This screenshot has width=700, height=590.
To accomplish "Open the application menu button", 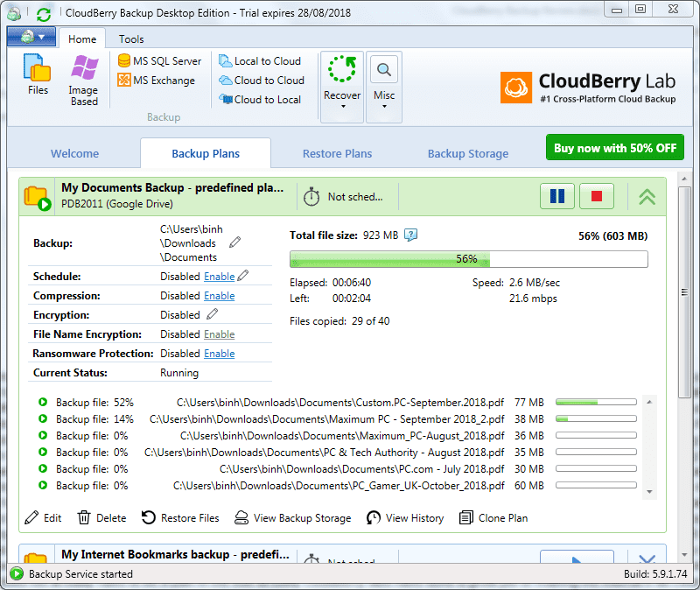I will (31, 37).
